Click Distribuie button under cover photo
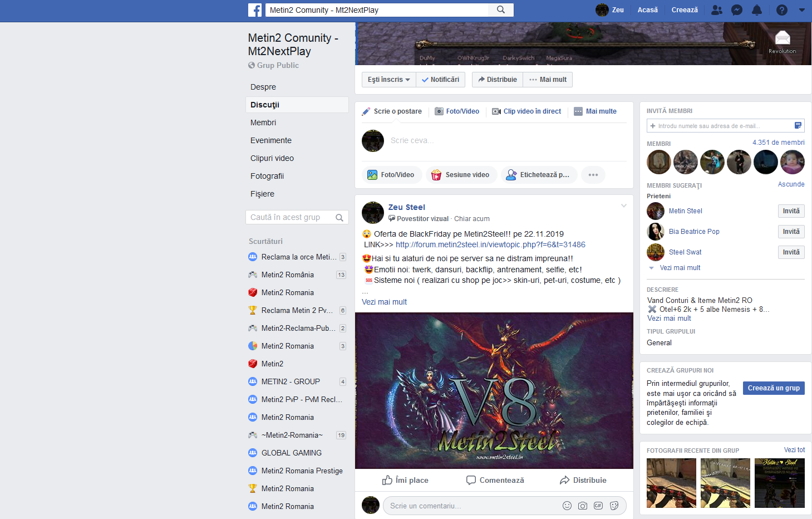812x519 pixels. point(498,80)
